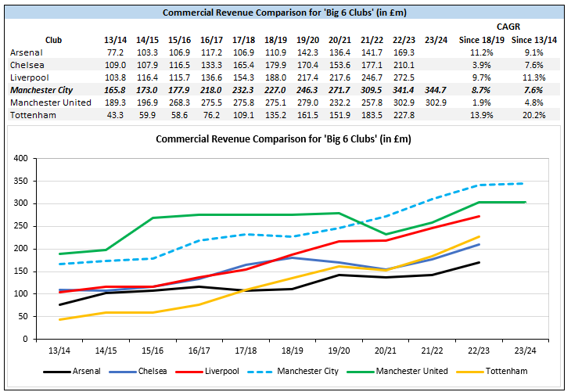
Task: Click Tottenham's CAGR value 20.2%
Action: click(534, 115)
